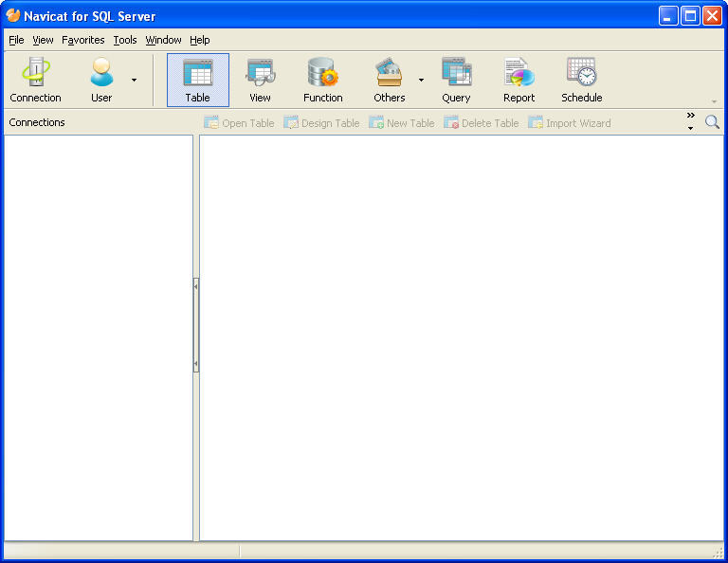Open the Connection tool
Screen dimensions: 728x563
[x=35, y=80]
